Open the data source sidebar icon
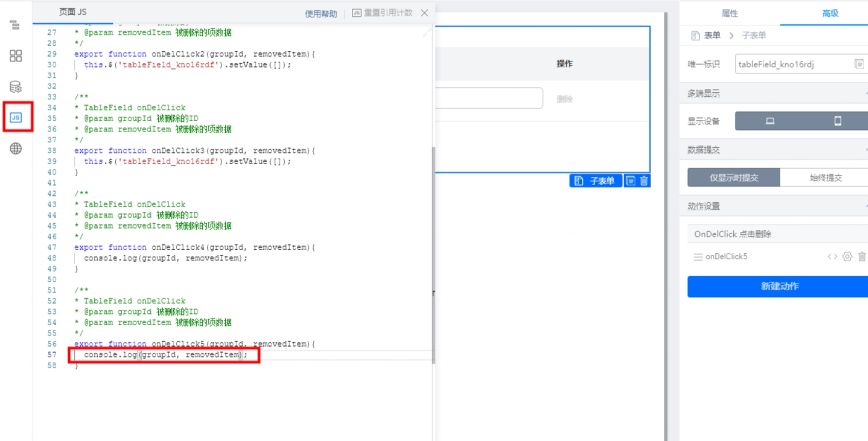 click(x=15, y=87)
